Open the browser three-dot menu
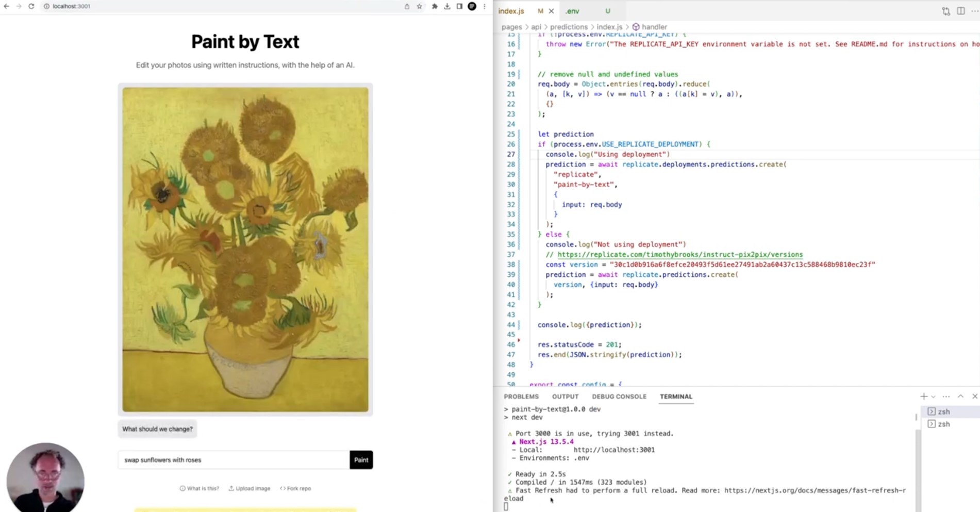This screenshot has width=980, height=512. (485, 6)
